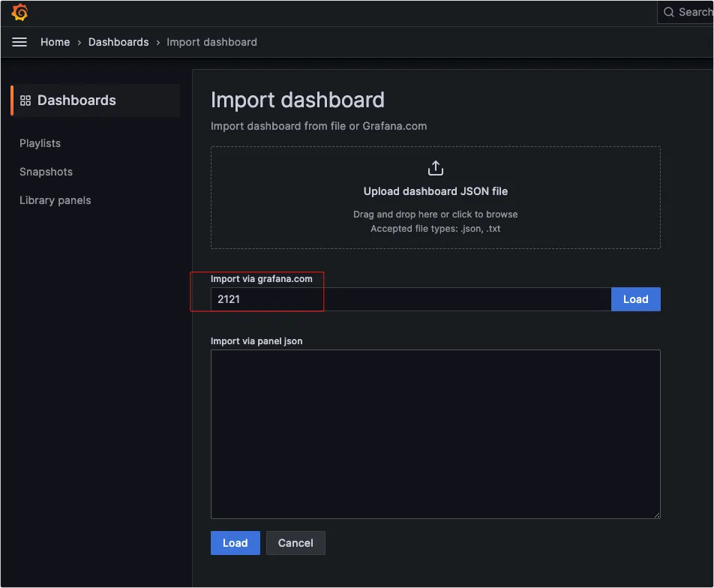Select the Dashboards sidebar heading
This screenshot has width=714, height=588.
click(x=76, y=100)
